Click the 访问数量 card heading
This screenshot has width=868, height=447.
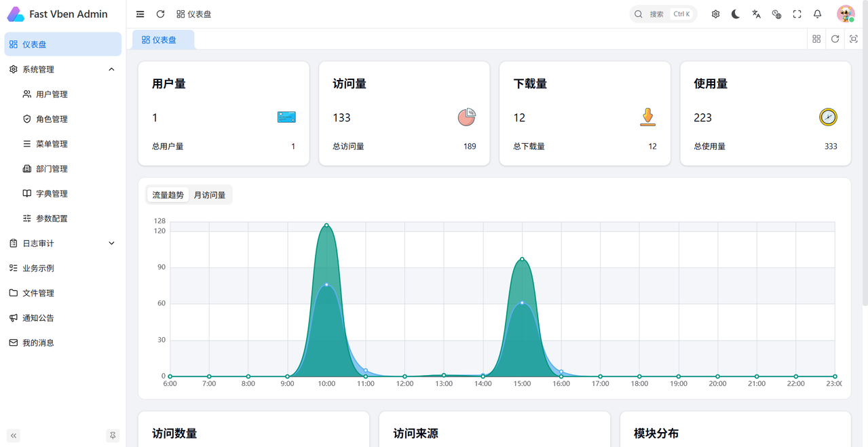(x=174, y=433)
